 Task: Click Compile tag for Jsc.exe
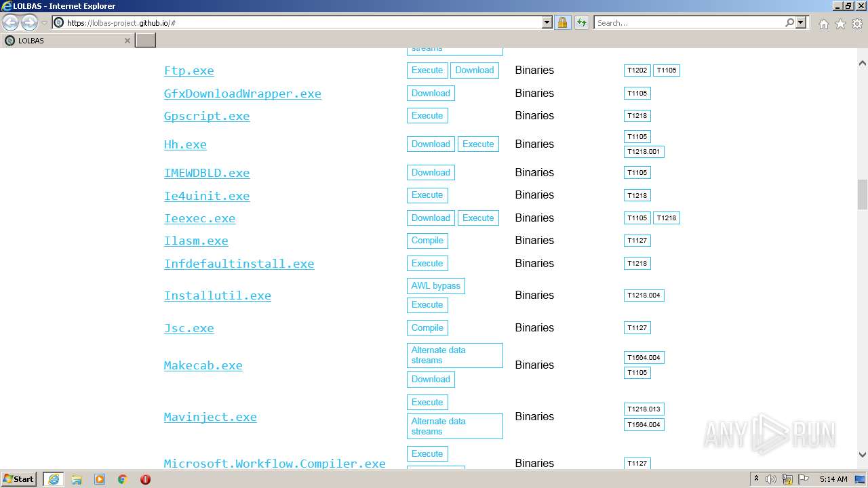coord(427,328)
